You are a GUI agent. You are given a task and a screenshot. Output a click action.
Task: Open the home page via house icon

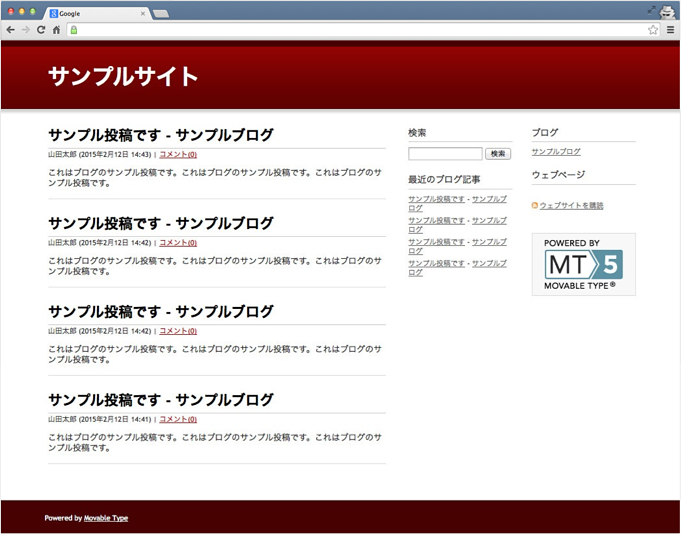(56, 30)
